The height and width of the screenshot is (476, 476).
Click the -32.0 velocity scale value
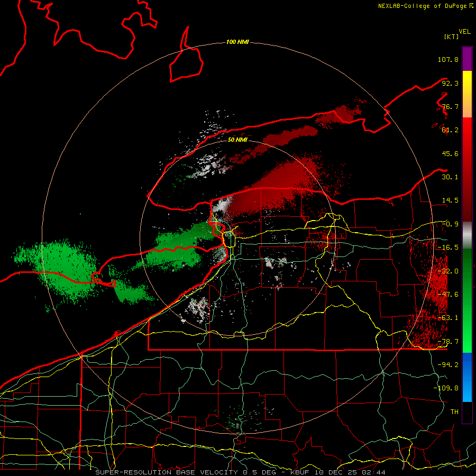(x=448, y=271)
